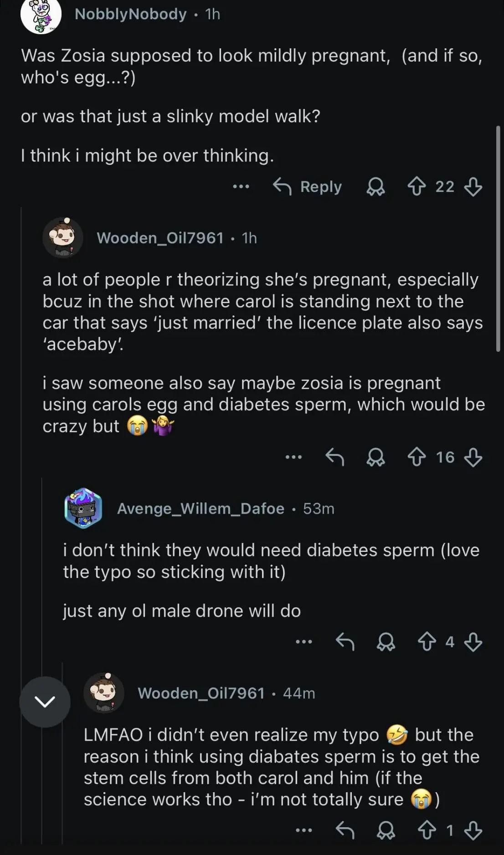Award icon on Wooden_Oil7961's 16-point comment

(x=375, y=457)
